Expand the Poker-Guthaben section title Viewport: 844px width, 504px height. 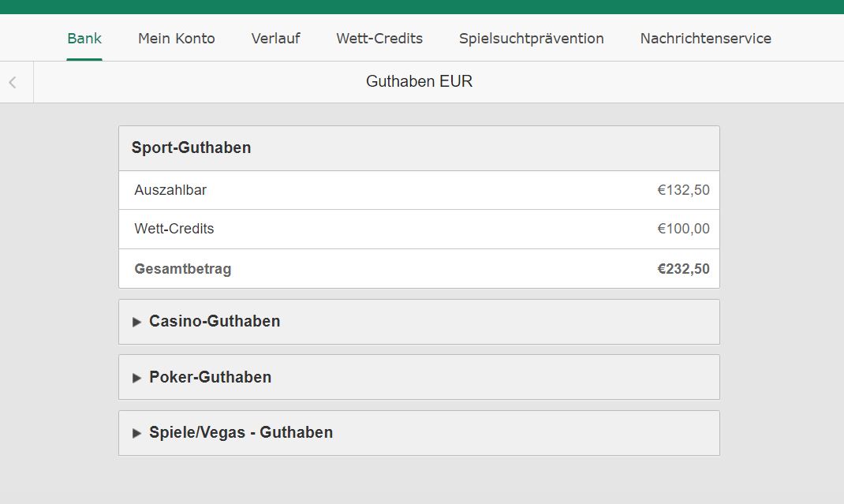tap(210, 378)
